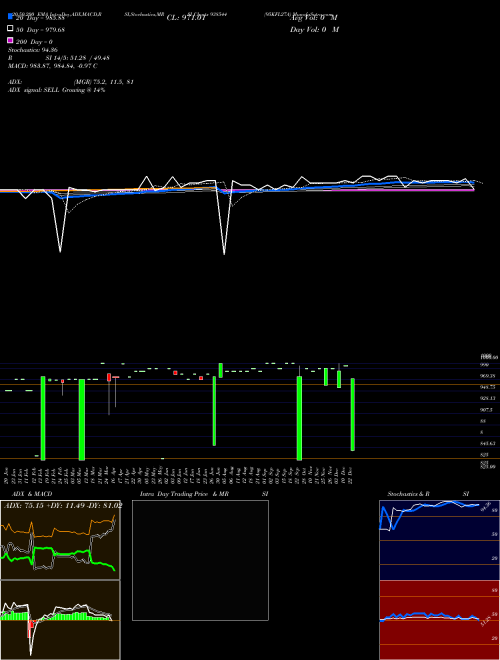Click the '949.75' price axis label
Image resolution: width=500 pixels, height=660 pixels.
click(x=487, y=387)
